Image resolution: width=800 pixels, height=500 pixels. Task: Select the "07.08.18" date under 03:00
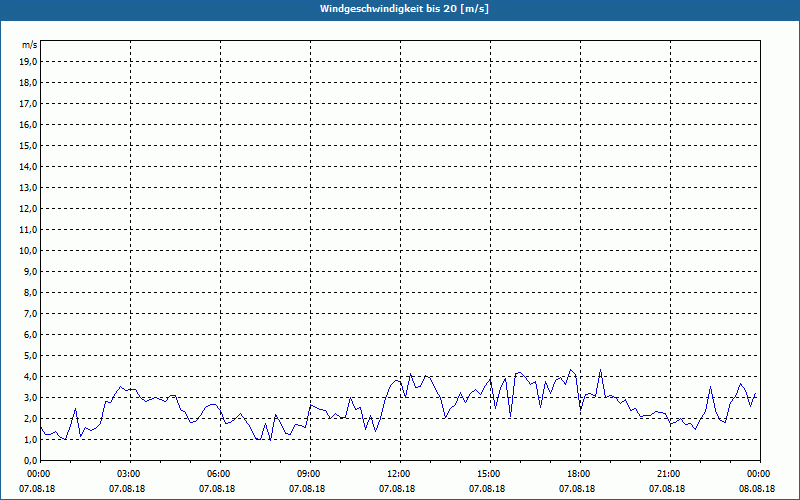[127, 488]
